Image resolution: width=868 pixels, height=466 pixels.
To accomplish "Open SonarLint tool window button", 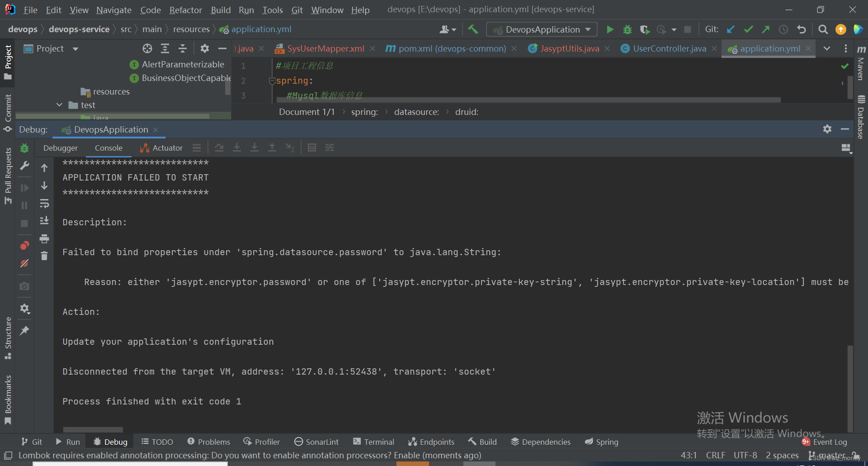I will [x=316, y=442].
